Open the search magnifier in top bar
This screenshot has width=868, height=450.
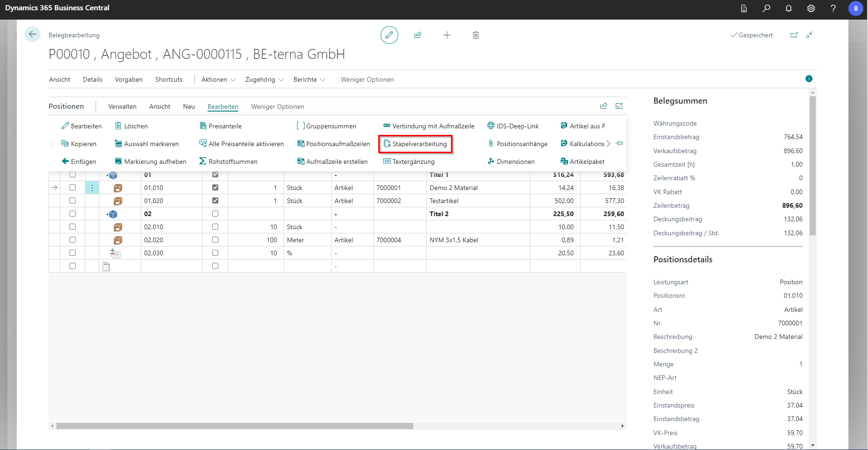click(x=766, y=8)
